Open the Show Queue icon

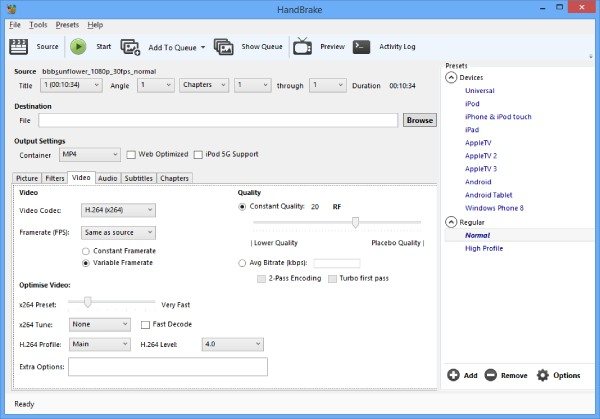pyautogui.click(x=223, y=47)
